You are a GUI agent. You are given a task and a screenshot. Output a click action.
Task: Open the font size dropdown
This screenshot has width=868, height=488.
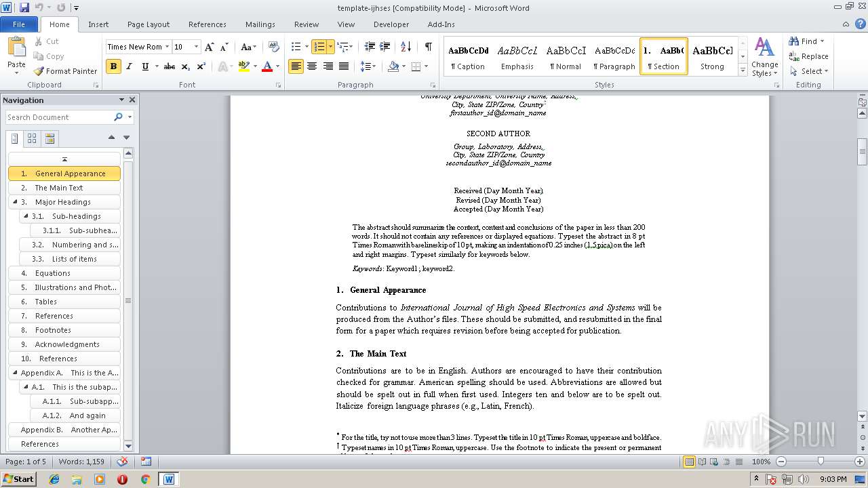click(x=197, y=47)
